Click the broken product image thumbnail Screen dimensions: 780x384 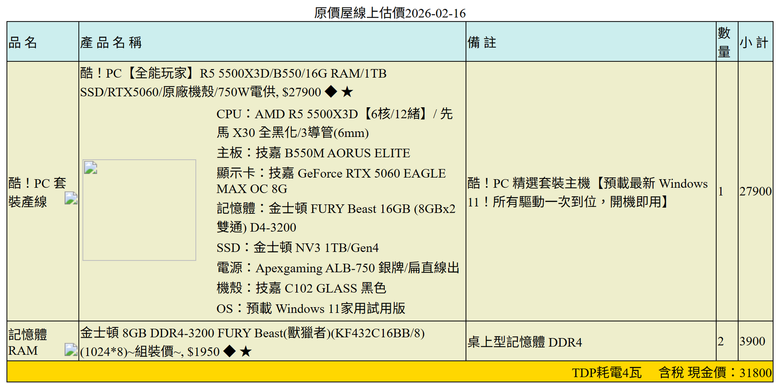(x=139, y=210)
